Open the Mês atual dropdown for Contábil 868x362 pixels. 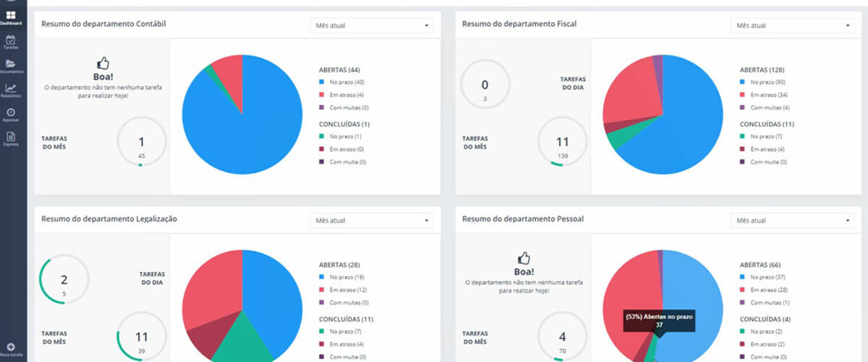pos(372,26)
